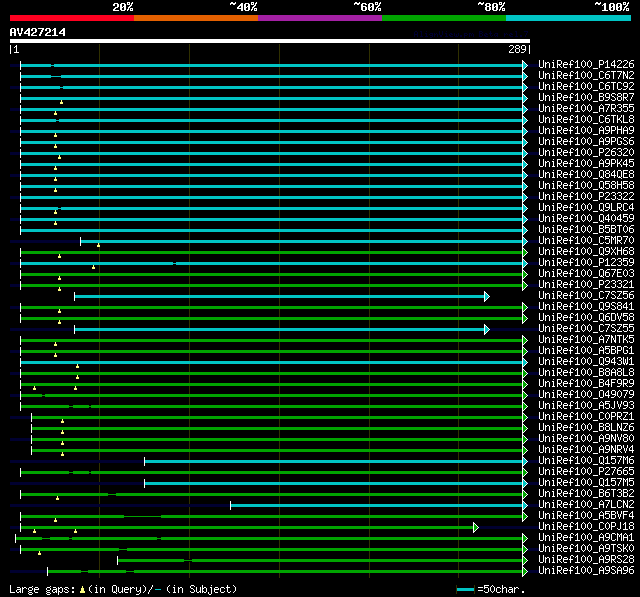Image resolution: width=640 pixels, height=597 pixels.
Task: Click the red 20% identity legend bar
Action: pyautogui.click(x=72, y=18)
